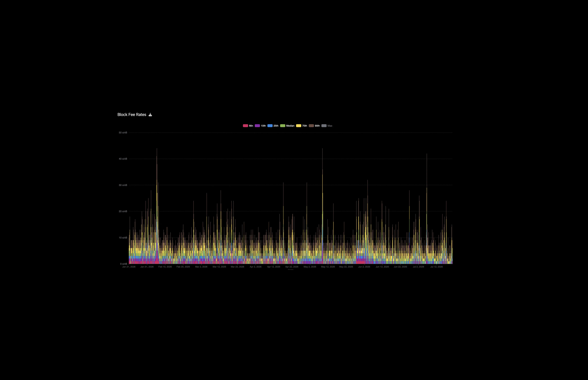Enable the greyed-out Max series

[x=327, y=126]
